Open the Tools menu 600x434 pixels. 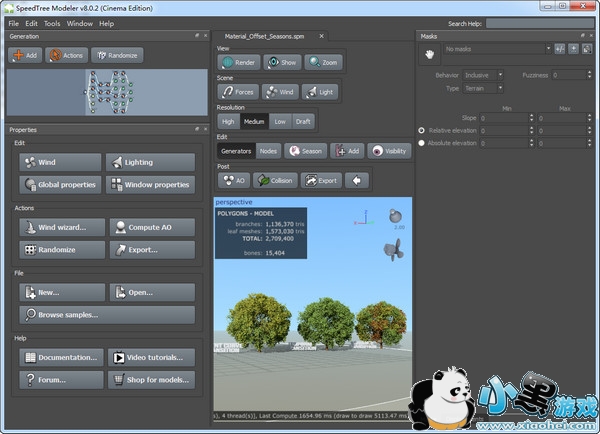point(52,23)
